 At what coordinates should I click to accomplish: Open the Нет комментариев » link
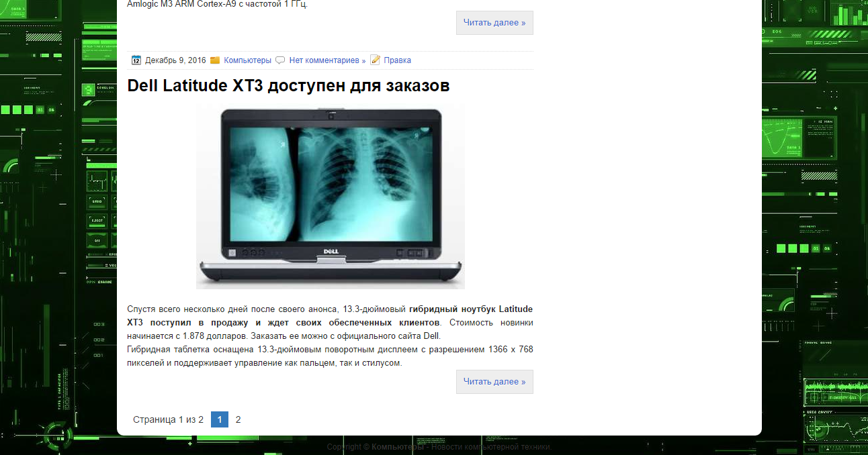[327, 60]
